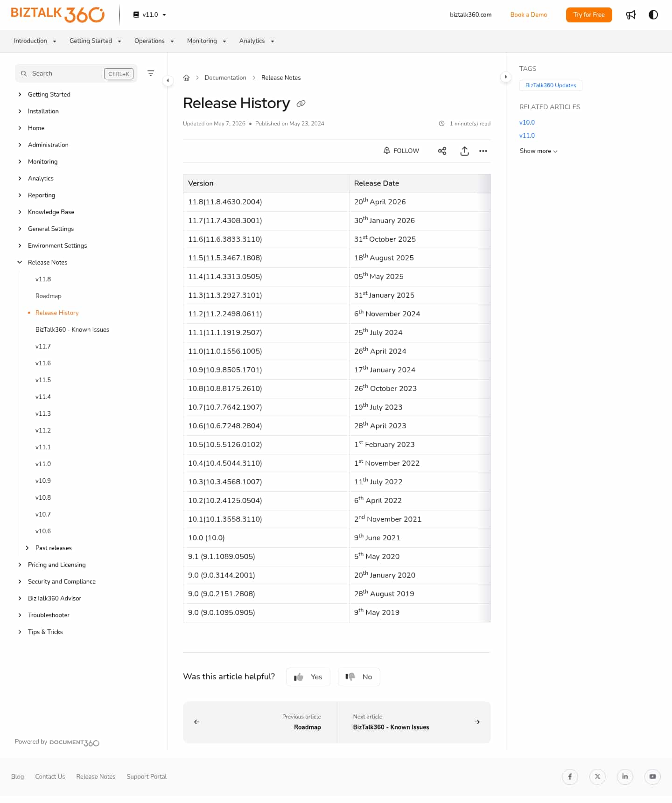This screenshot has width=672, height=803.
Task: Open the Monitoring top menu
Action: pos(206,41)
